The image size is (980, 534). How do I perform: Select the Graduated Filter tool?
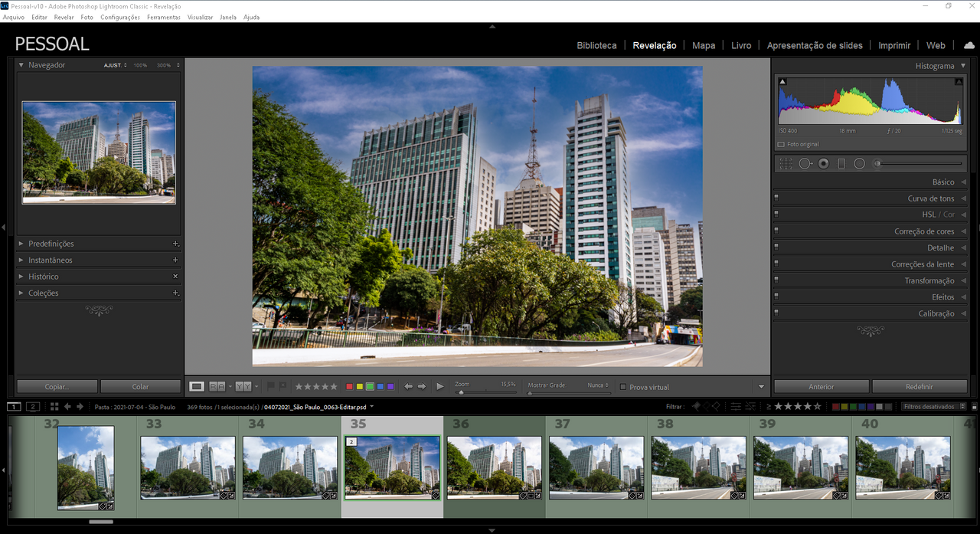pyautogui.click(x=841, y=163)
